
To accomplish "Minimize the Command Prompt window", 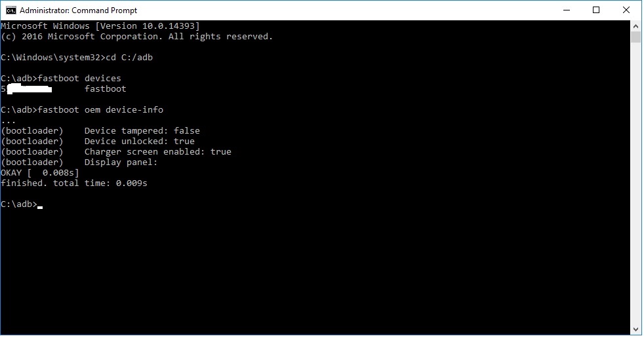I will (x=567, y=10).
